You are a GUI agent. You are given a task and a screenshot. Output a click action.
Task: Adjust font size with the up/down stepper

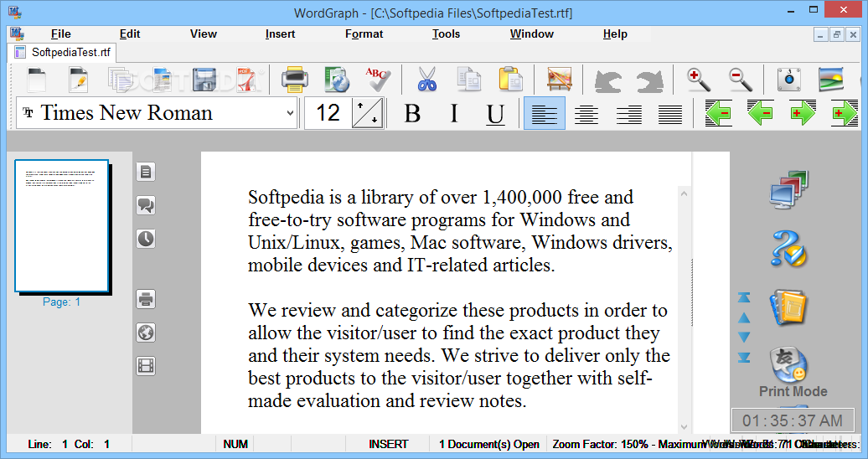pyautogui.click(x=368, y=113)
